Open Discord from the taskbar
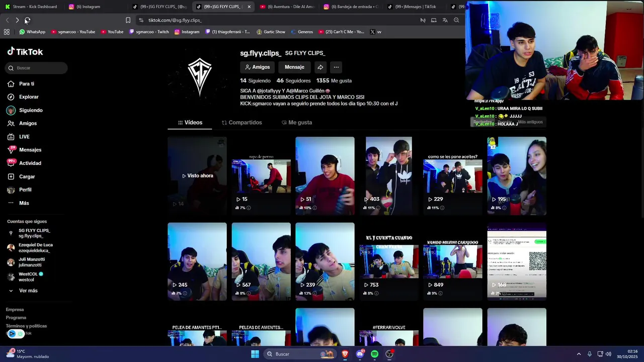 click(360, 354)
